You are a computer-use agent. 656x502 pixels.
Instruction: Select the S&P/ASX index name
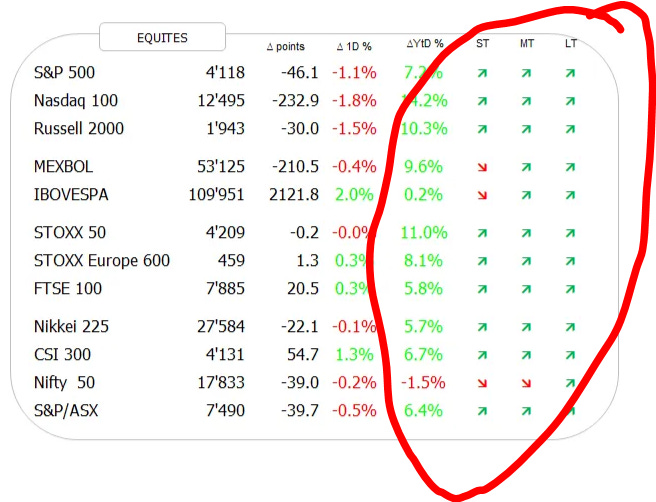click(66, 411)
